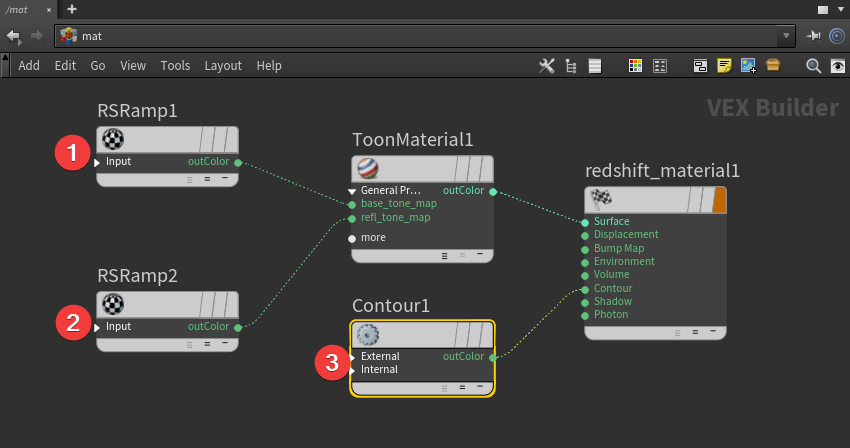Expand Contour1 External input group
Screen dimensions: 850x448
[352, 357]
